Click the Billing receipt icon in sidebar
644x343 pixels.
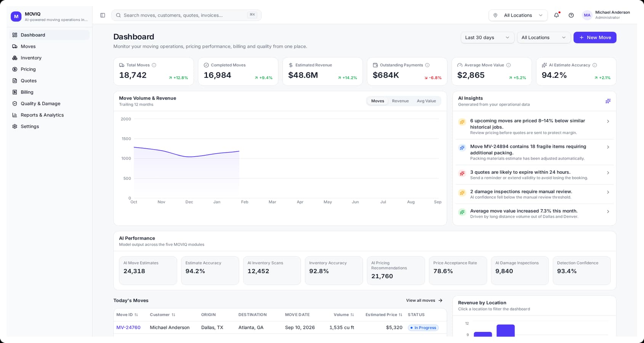pyautogui.click(x=15, y=92)
